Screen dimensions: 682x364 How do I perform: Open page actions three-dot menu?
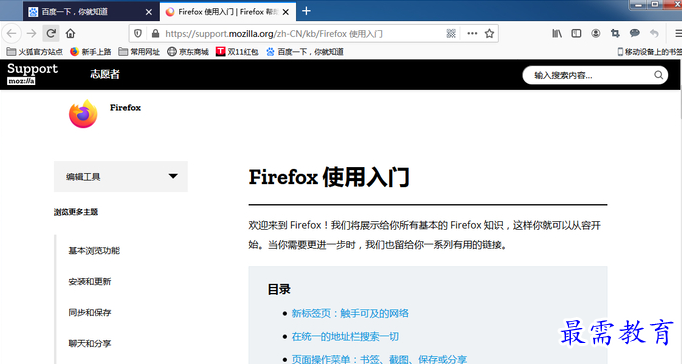pyautogui.click(x=472, y=33)
